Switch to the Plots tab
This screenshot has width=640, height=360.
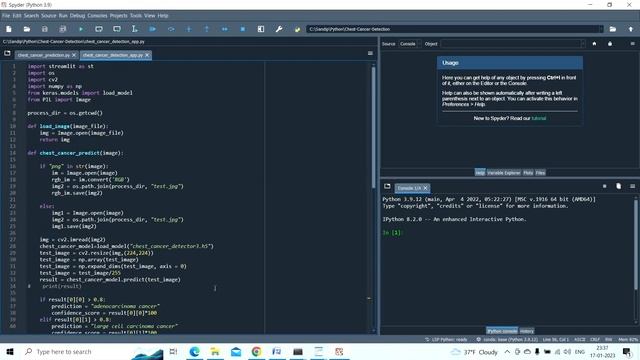(x=528, y=173)
